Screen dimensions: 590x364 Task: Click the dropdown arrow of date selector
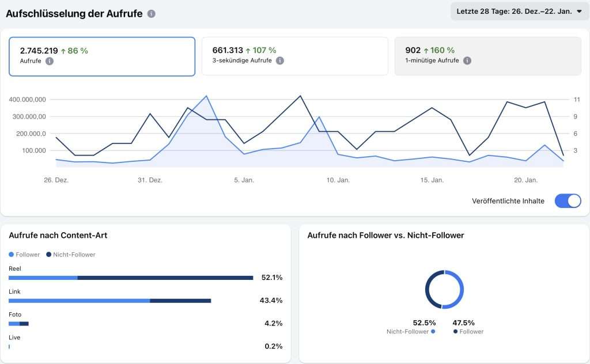point(579,11)
